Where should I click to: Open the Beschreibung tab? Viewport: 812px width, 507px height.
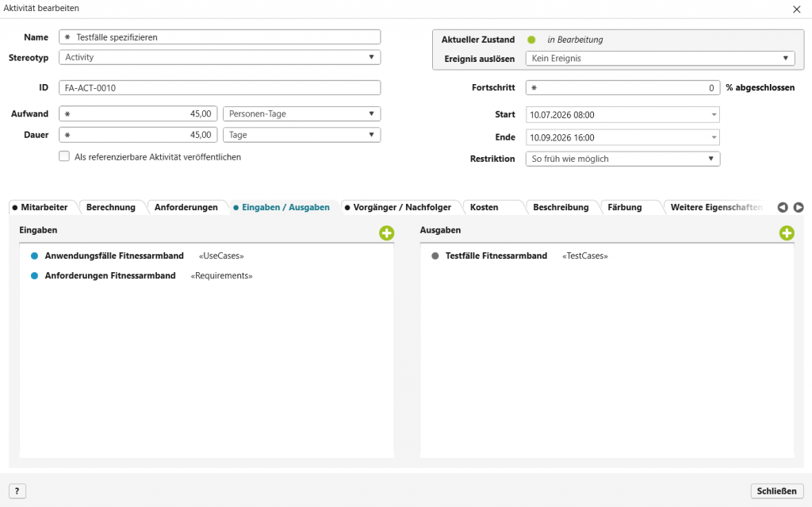[561, 207]
